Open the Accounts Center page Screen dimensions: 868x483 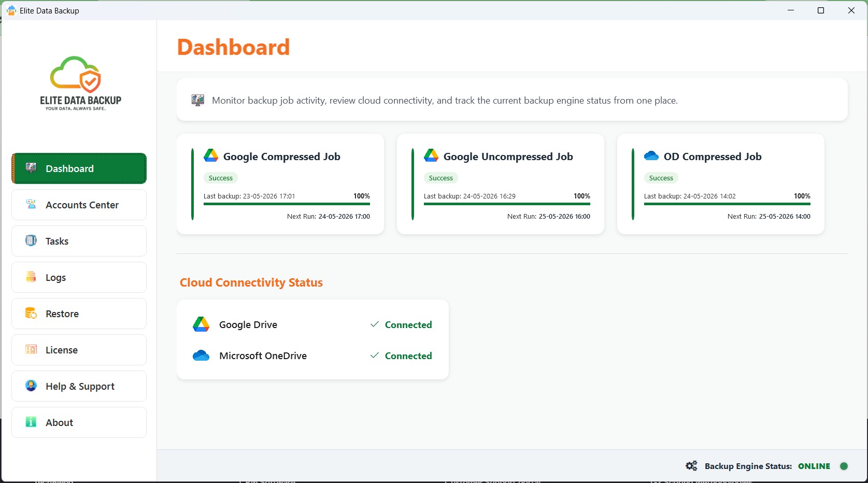[79, 205]
